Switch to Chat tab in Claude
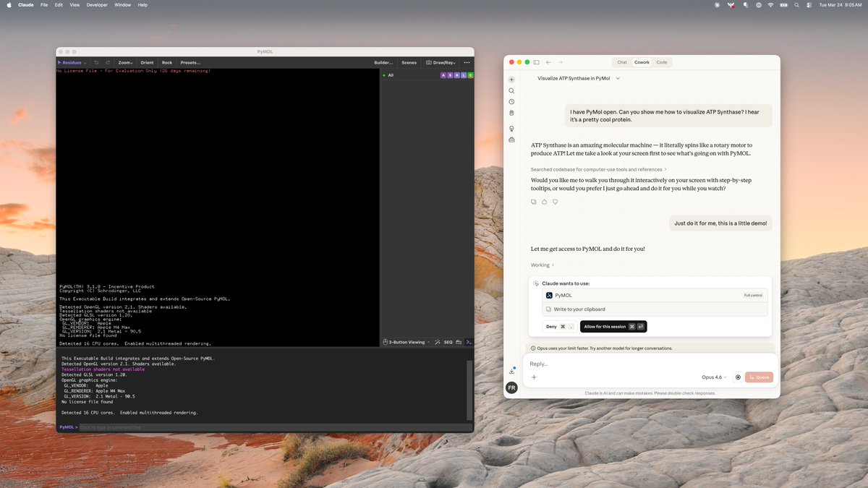 (x=622, y=62)
